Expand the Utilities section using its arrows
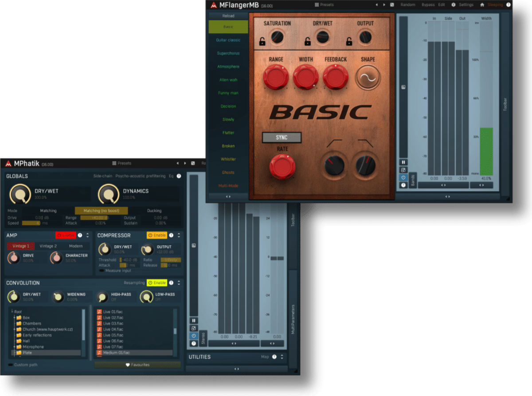 tap(282, 357)
